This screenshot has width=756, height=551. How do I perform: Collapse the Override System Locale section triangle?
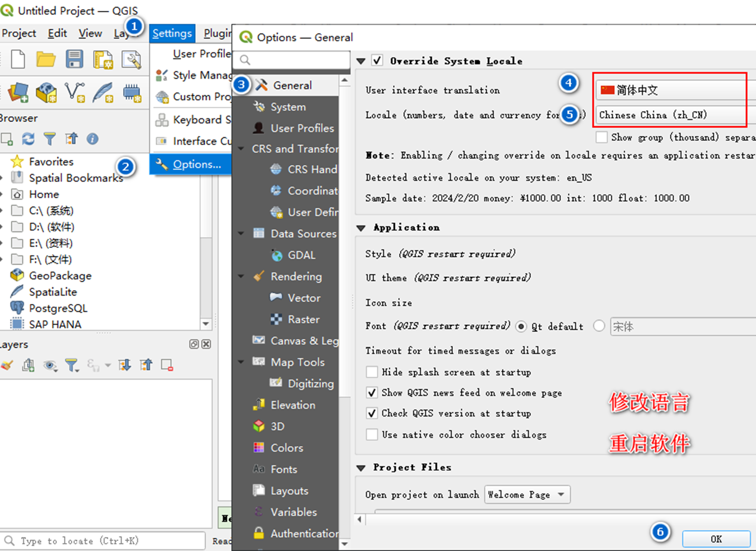tap(361, 61)
